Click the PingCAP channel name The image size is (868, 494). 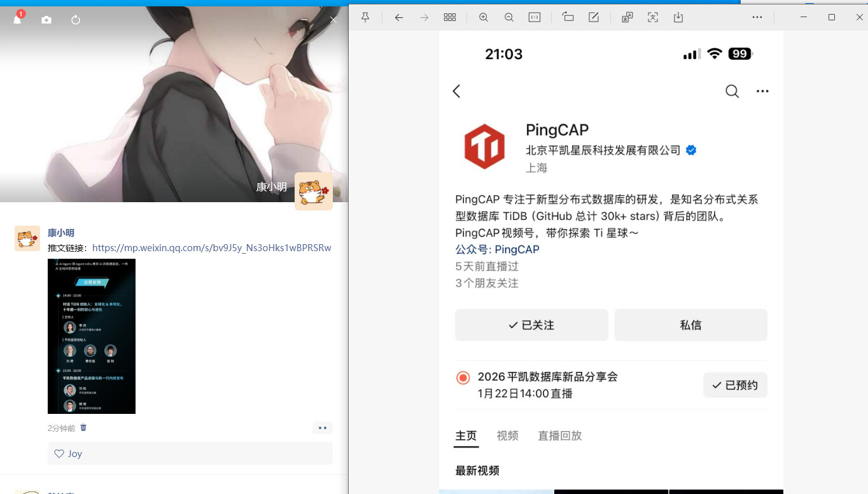(x=557, y=130)
